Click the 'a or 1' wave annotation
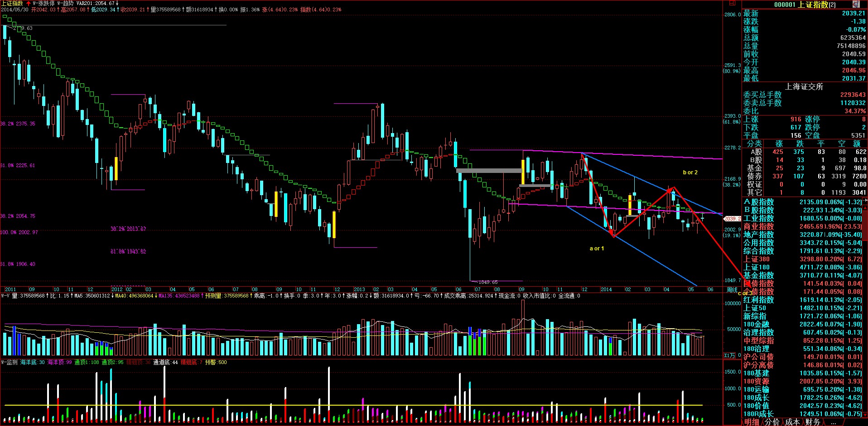 pyautogui.click(x=596, y=249)
